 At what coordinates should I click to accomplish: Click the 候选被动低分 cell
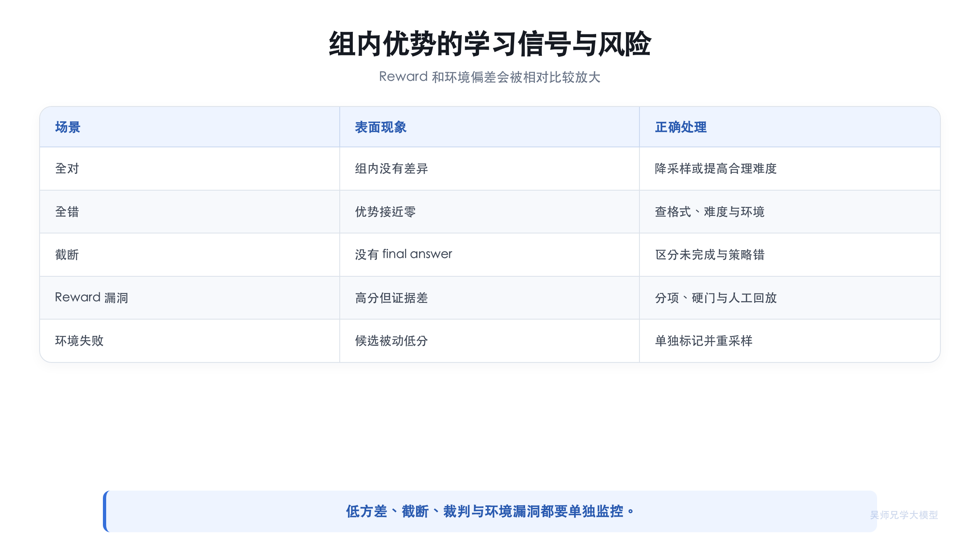(490, 341)
